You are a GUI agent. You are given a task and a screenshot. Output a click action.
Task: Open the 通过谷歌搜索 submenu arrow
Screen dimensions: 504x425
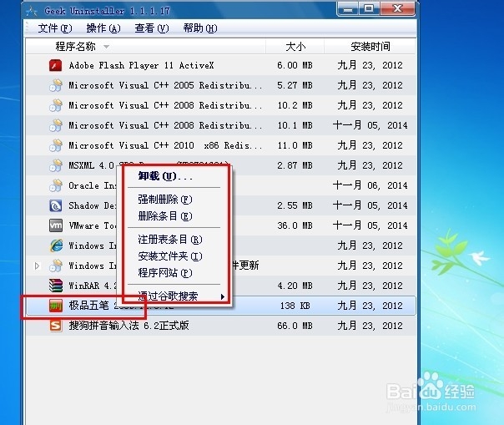223,296
